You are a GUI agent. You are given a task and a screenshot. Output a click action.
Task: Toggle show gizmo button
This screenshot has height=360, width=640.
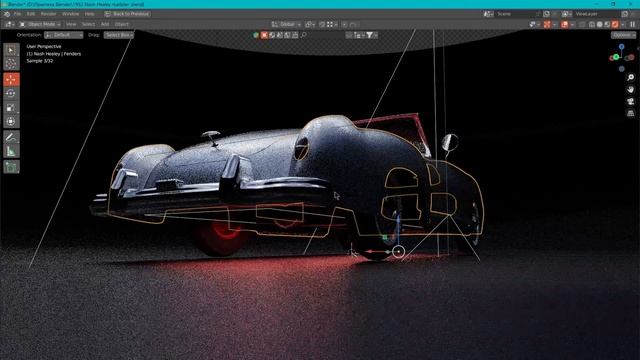(547, 24)
